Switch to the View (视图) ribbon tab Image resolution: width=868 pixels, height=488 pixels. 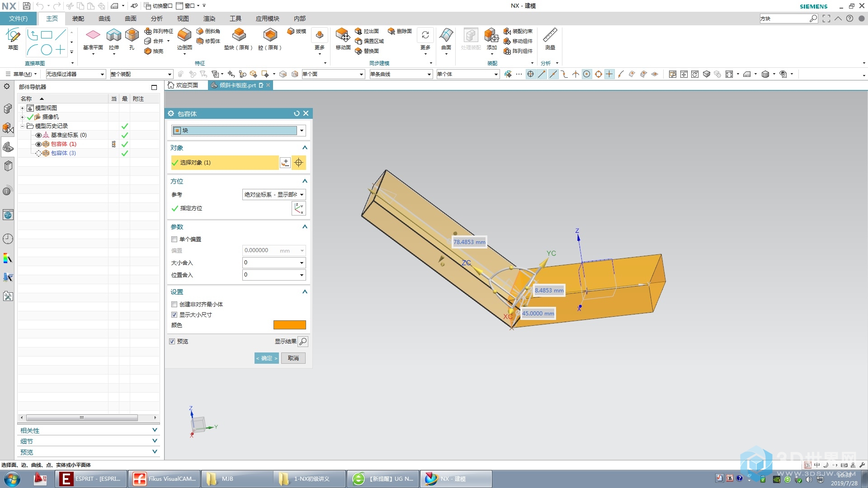pyautogui.click(x=183, y=19)
